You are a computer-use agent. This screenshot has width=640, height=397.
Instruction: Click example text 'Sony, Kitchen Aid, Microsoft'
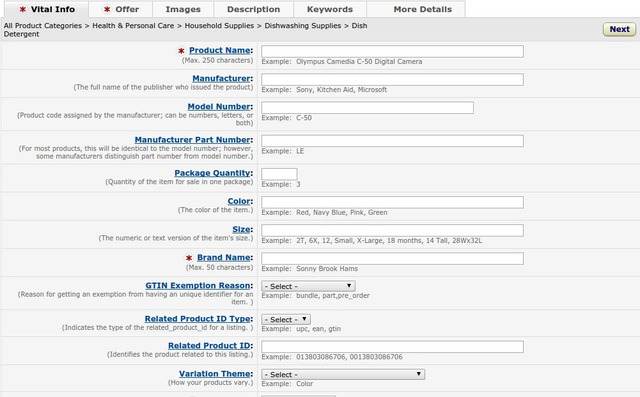click(x=341, y=90)
